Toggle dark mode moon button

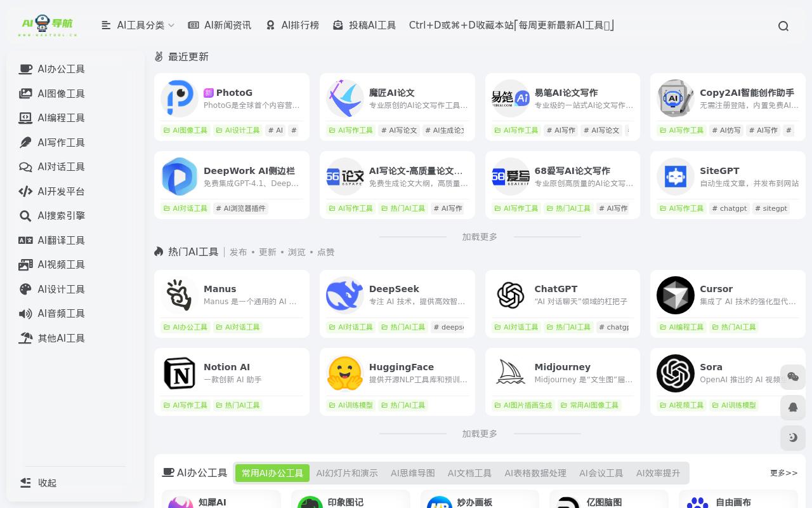[793, 438]
